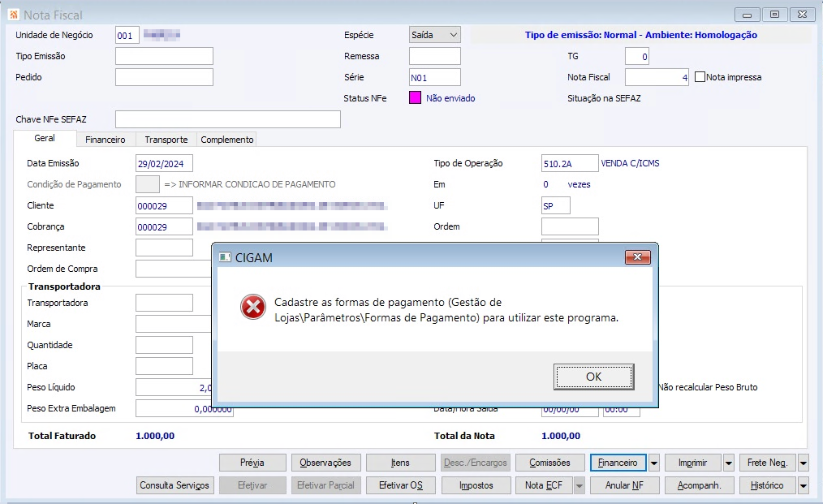Select the Financeiro tab
This screenshot has width=823, height=504.
(105, 140)
